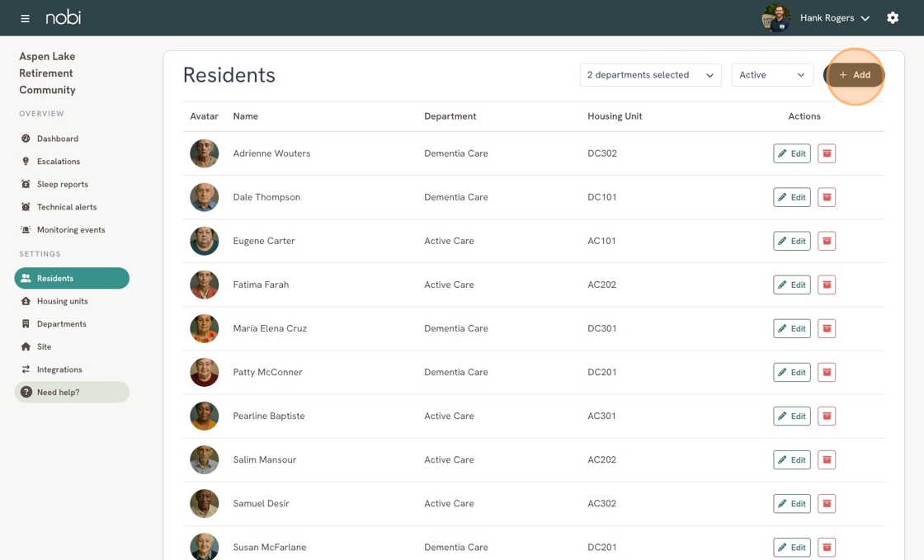Archive resident Adrienne Wouters
This screenshot has width=924, height=560.
pyautogui.click(x=827, y=153)
